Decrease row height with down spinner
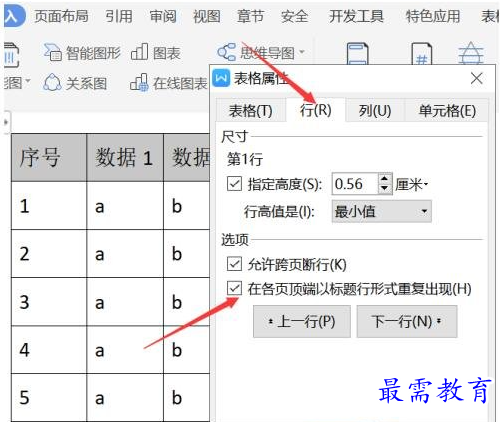The width and height of the screenshot is (500, 422). pos(385,189)
